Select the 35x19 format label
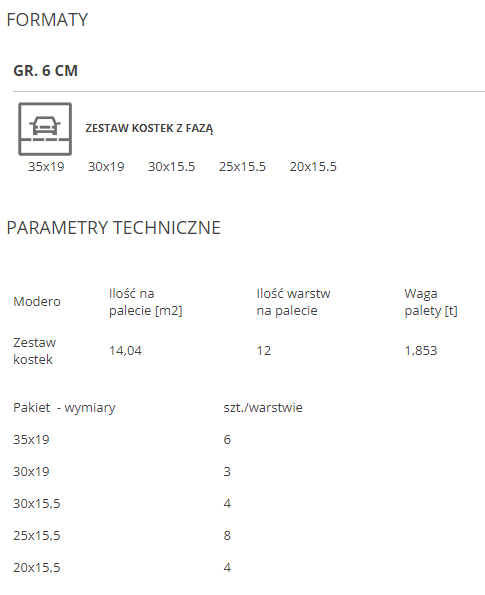This screenshot has height=595, width=485. tap(46, 167)
